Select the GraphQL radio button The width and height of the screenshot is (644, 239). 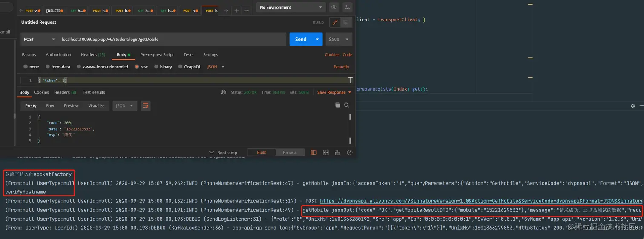pyautogui.click(x=181, y=67)
